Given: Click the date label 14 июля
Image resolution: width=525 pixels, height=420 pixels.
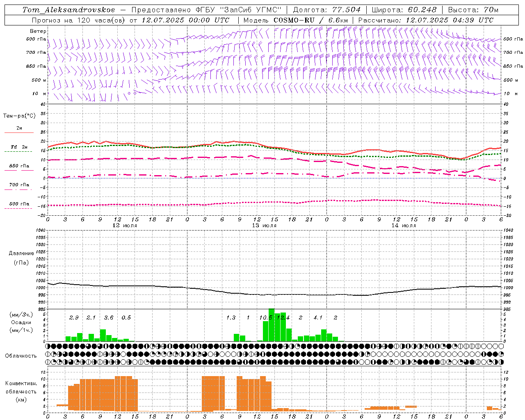Looking at the screenshot, I should (404, 226).
